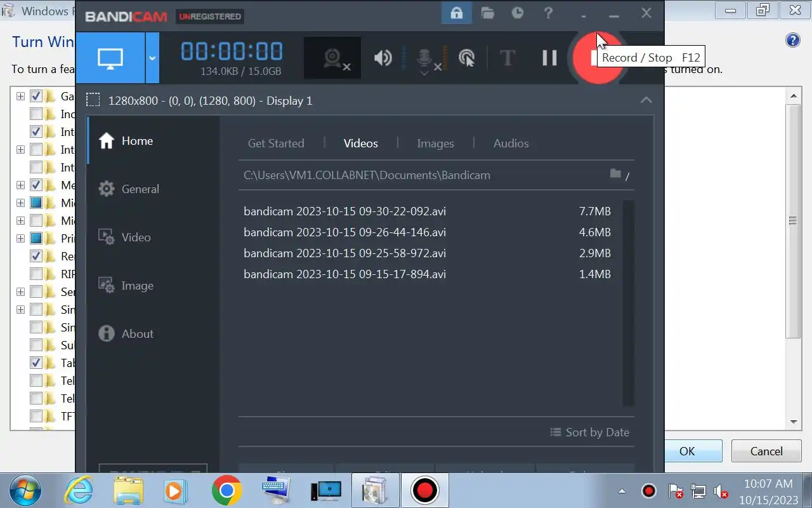Open the General settings section
Viewport: 812px width, 508px height.
pyautogui.click(x=152, y=189)
